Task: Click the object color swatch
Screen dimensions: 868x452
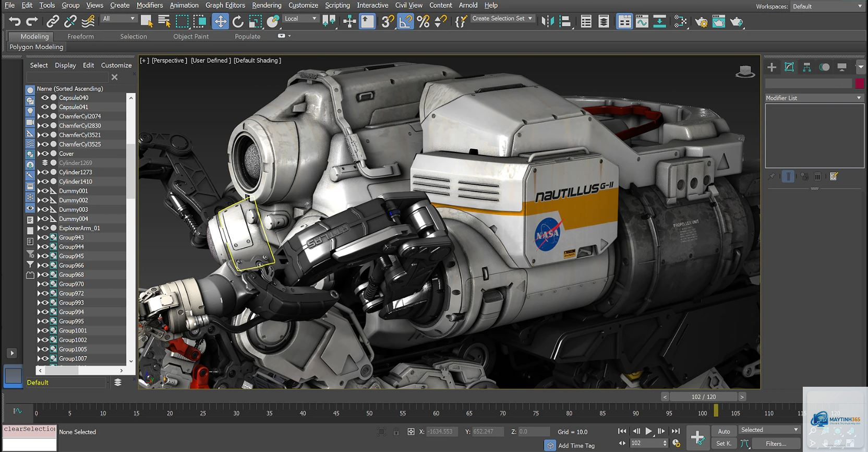Action: [860, 84]
